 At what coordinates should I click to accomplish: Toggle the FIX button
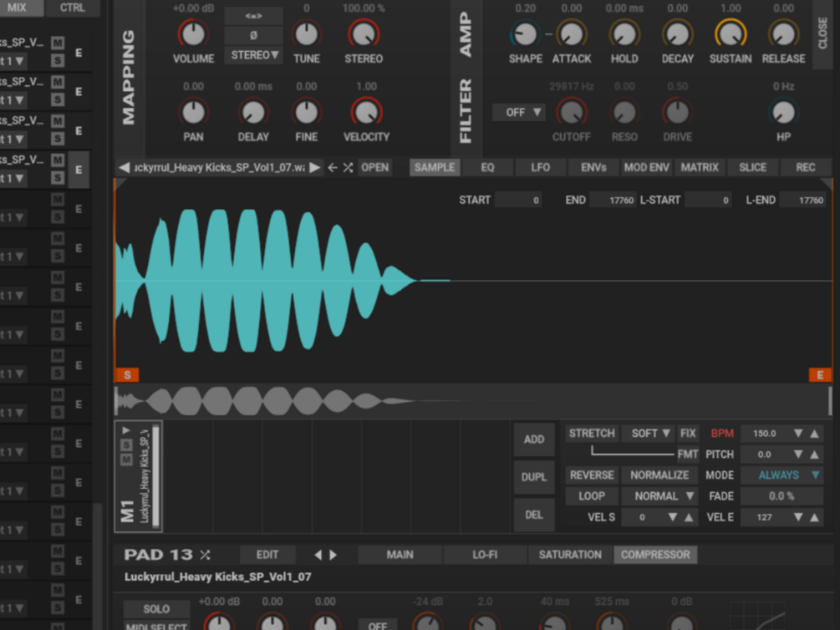(x=688, y=434)
